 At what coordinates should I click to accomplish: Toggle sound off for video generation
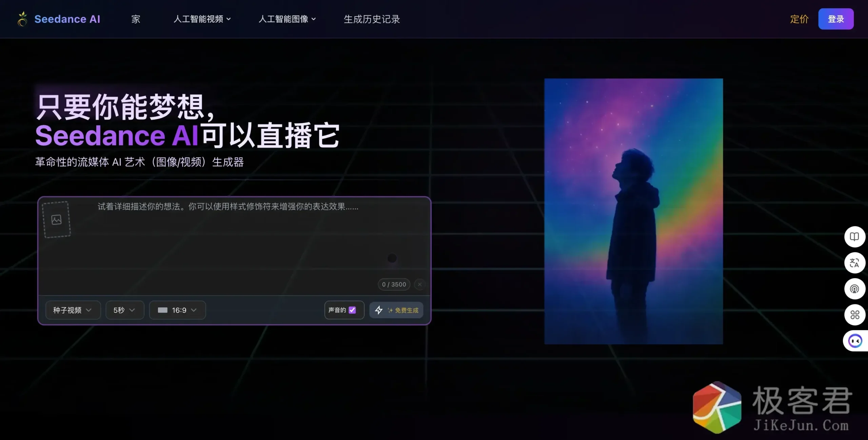tap(353, 310)
